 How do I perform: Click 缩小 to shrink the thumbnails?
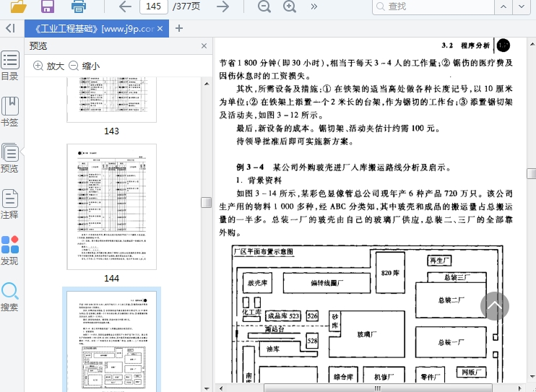coord(84,66)
